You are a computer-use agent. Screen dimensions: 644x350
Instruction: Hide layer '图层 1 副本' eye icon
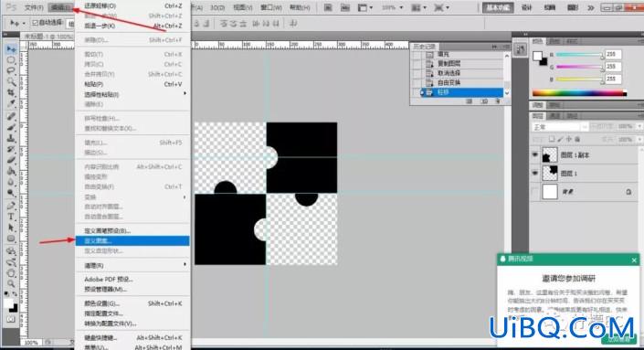click(534, 154)
